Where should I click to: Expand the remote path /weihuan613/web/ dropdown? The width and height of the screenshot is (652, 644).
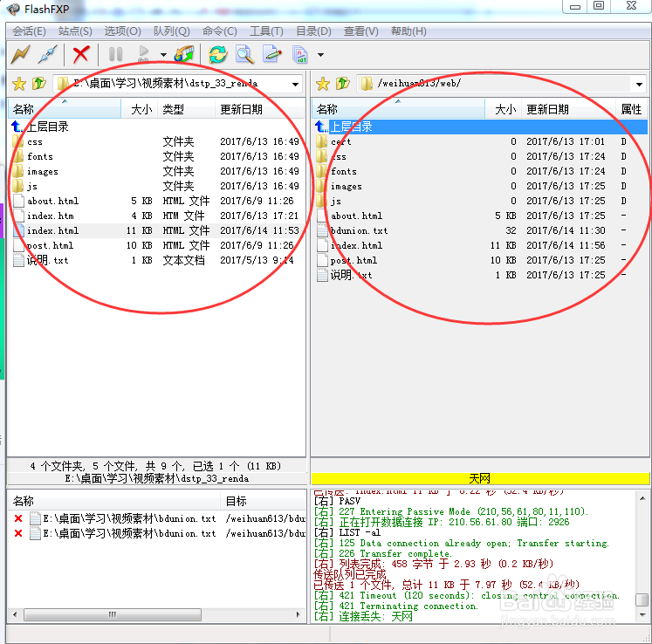click(x=639, y=84)
